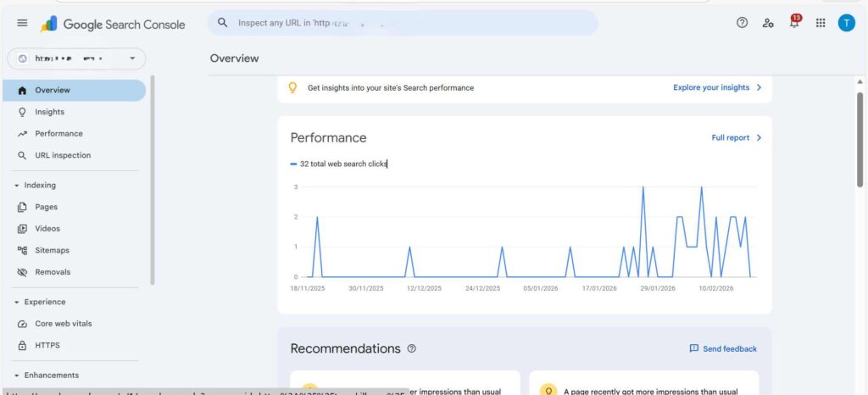Click the Insights lightbulb icon in sidebar
Screen dimensions: 868x395
tap(22, 112)
